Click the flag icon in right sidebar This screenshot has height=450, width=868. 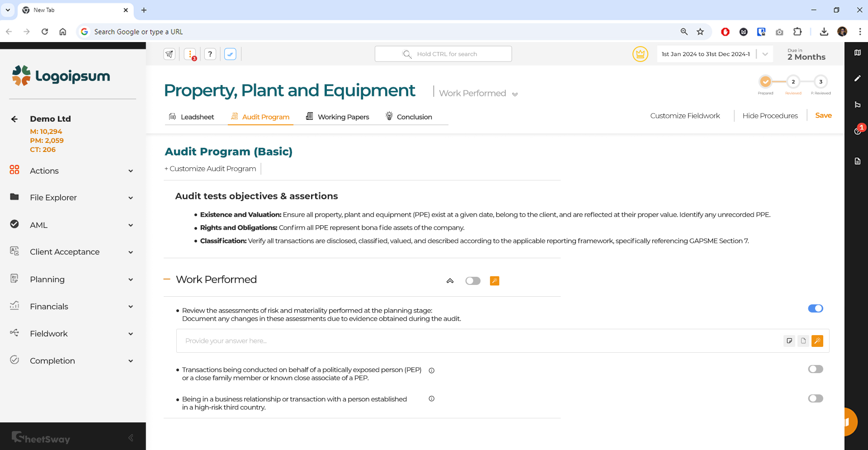click(x=859, y=105)
